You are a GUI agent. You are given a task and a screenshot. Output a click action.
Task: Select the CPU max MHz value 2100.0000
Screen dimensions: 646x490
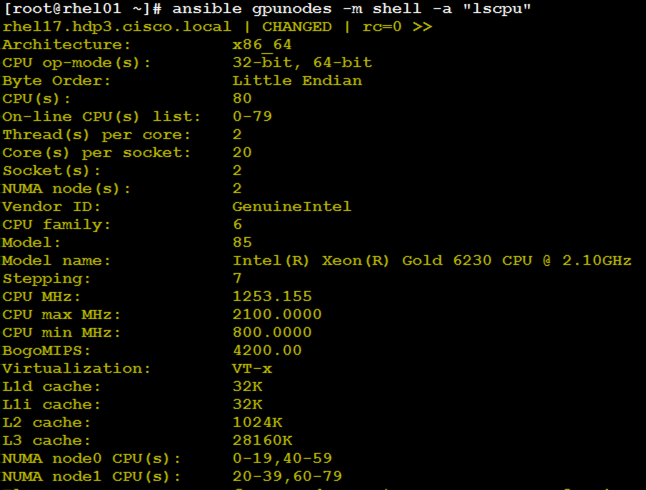277,314
